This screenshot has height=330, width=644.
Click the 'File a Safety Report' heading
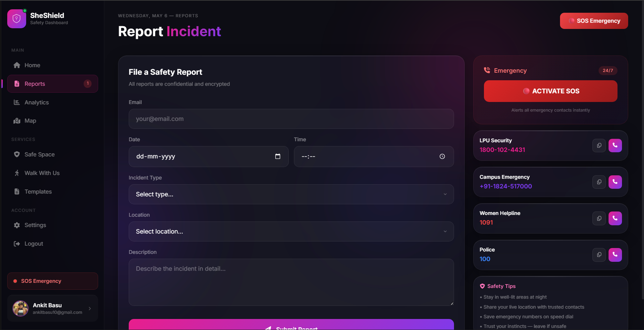click(165, 72)
